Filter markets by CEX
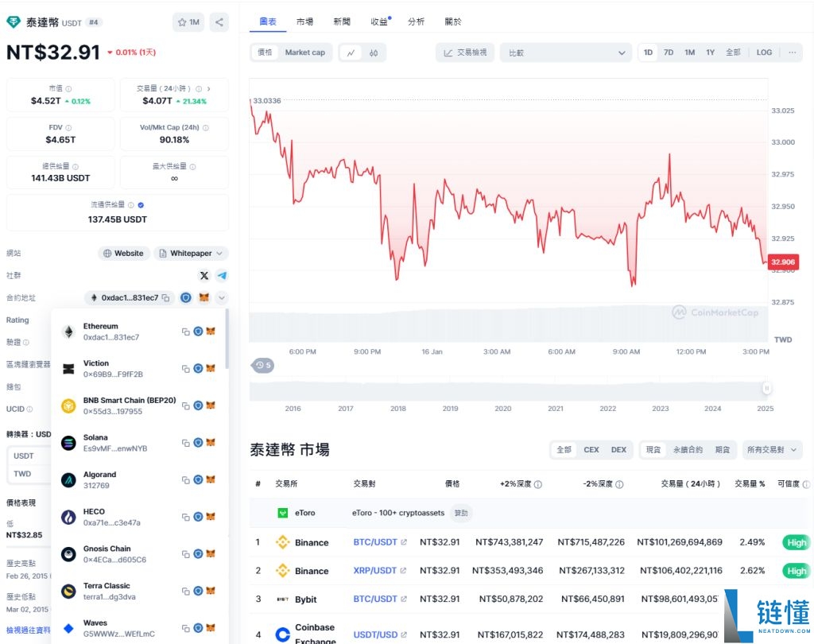 click(x=591, y=450)
